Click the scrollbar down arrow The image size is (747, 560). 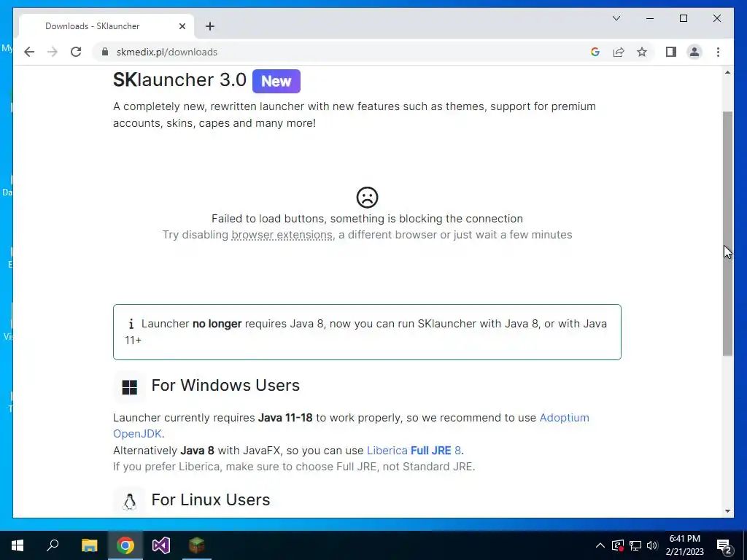tap(727, 511)
